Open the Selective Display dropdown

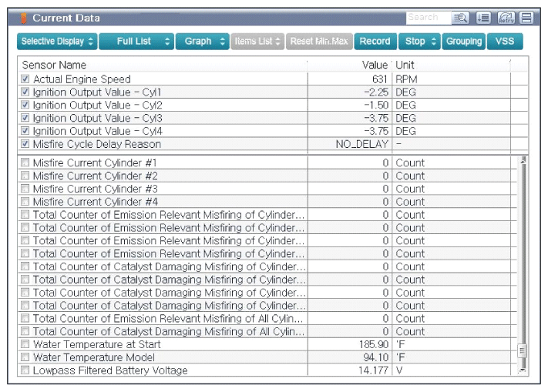click(57, 41)
